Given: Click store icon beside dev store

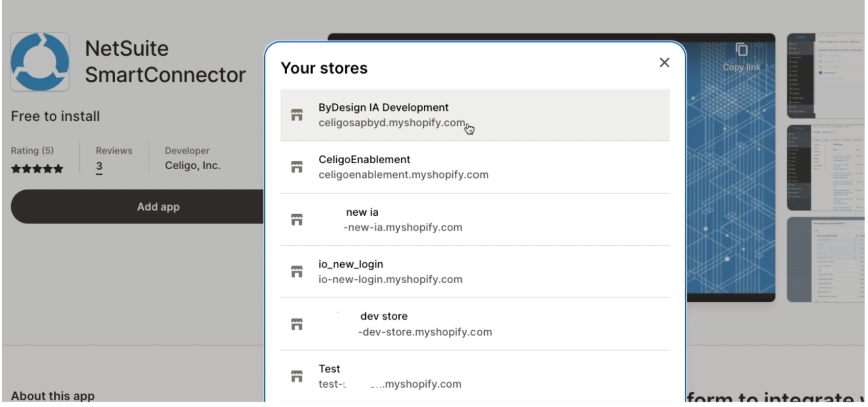Looking at the screenshot, I should [297, 324].
